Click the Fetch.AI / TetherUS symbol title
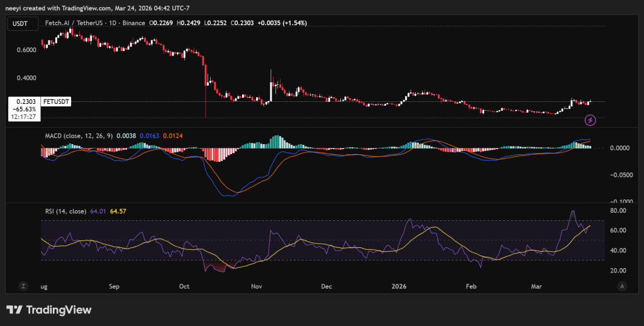644x326 pixels. [71, 23]
